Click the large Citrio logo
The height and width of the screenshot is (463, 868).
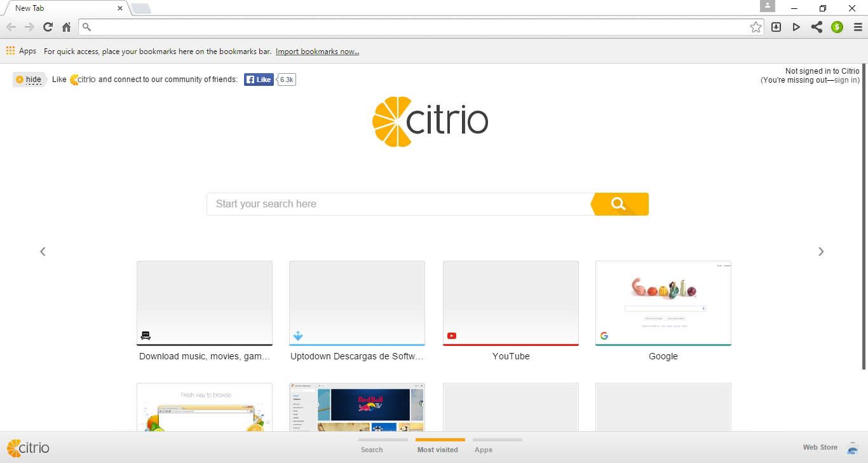tap(430, 121)
